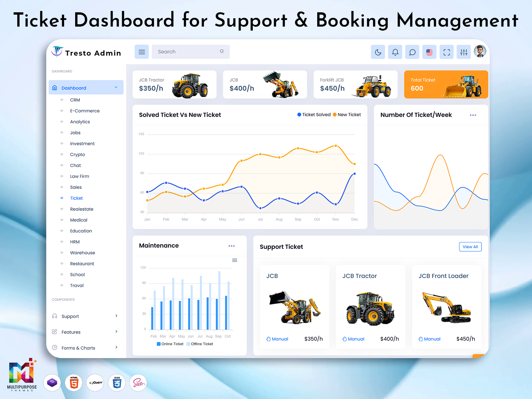
Task: Toggle the hamburger sidebar menu button
Action: click(x=142, y=52)
